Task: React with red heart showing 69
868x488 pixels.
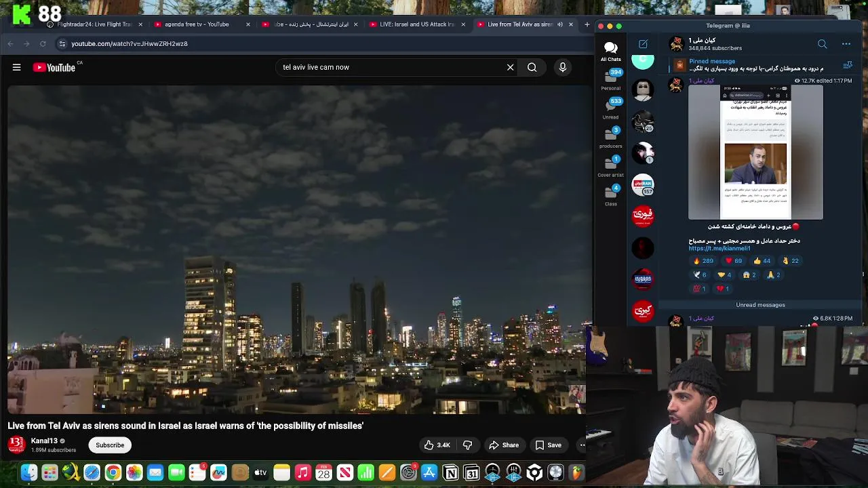Action: point(734,260)
